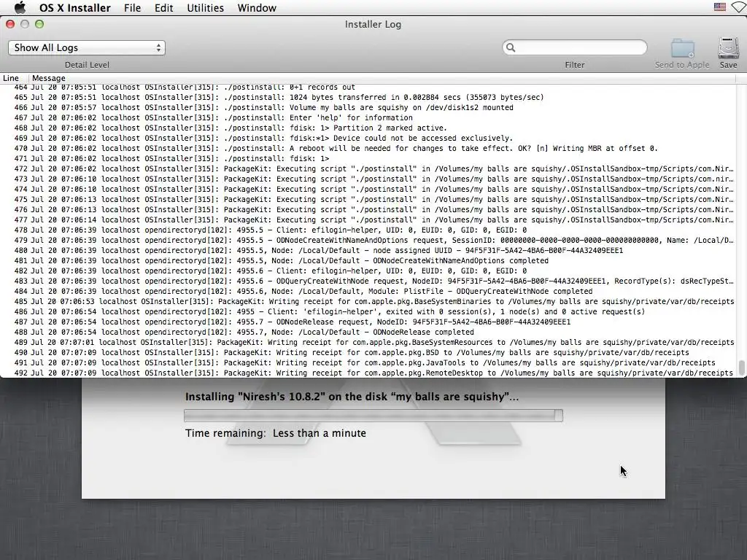
Task: Select log line 475 Executing script postinstall
Action: point(368,200)
